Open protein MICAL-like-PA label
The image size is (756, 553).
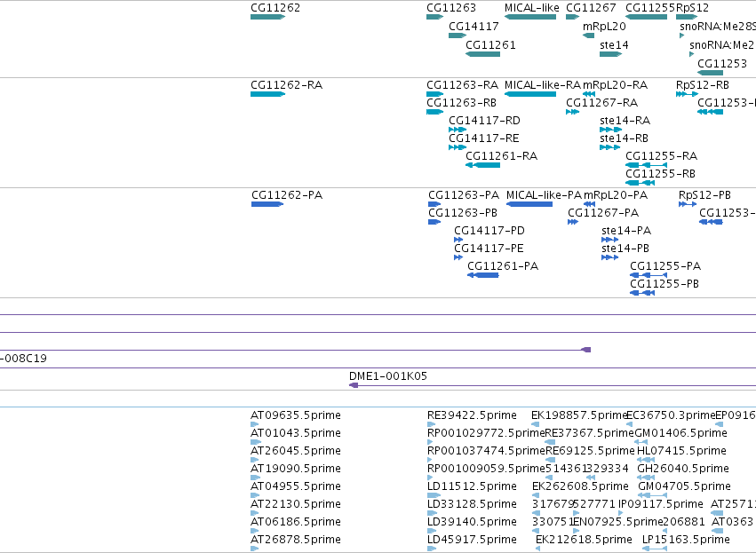(544, 195)
